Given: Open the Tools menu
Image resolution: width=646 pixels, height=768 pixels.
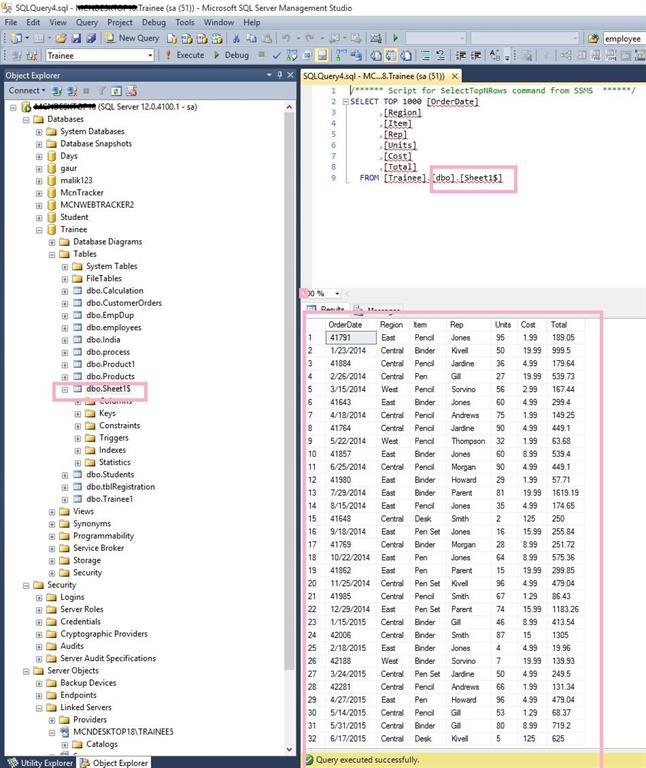Looking at the screenshot, I should [x=185, y=22].
